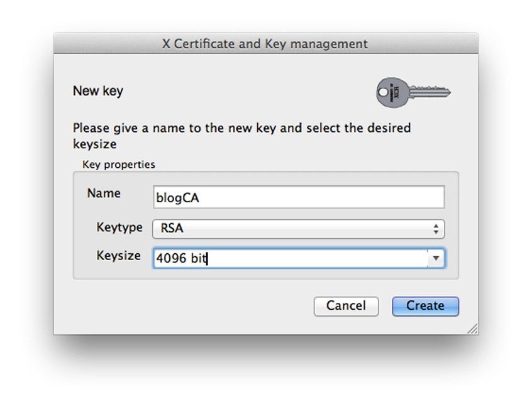Click the Keytype label

pos(119,228)
